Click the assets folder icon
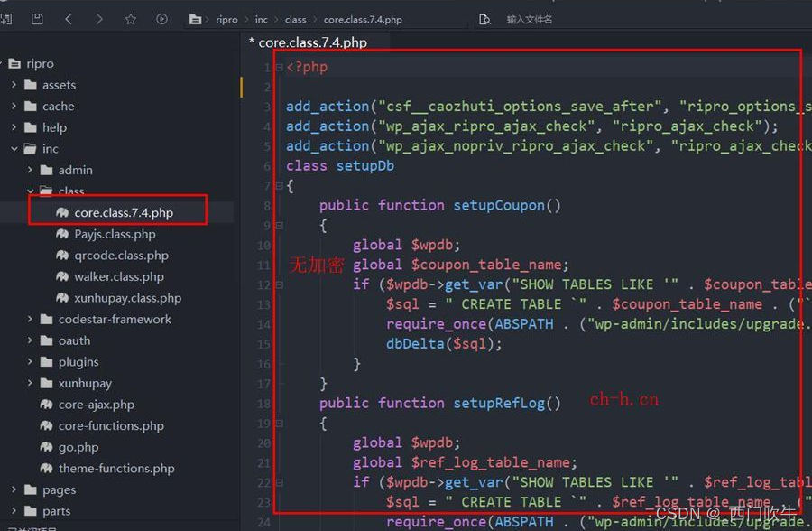This screenshot has width=812, height=531. pyautogui.click(x=31, y=85)
